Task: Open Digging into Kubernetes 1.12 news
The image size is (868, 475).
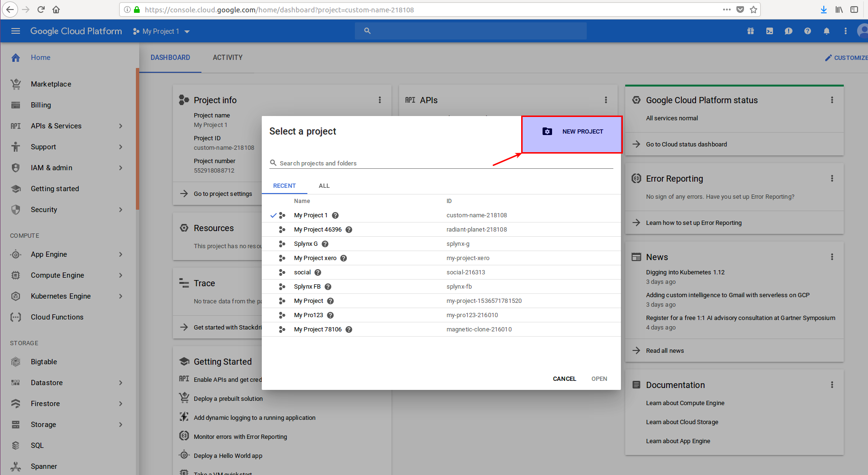Action: 685,272
